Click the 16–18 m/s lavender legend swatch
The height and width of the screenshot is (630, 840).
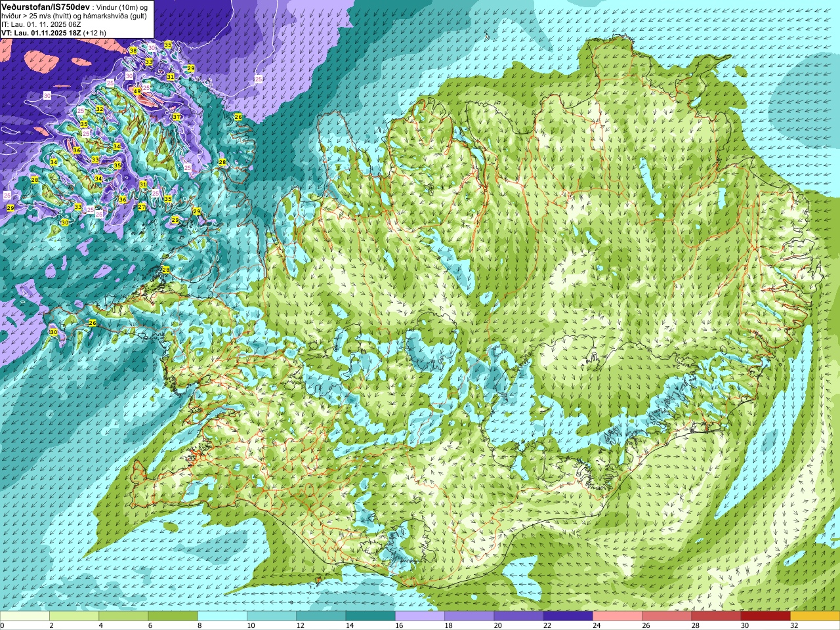coord(420,616)
